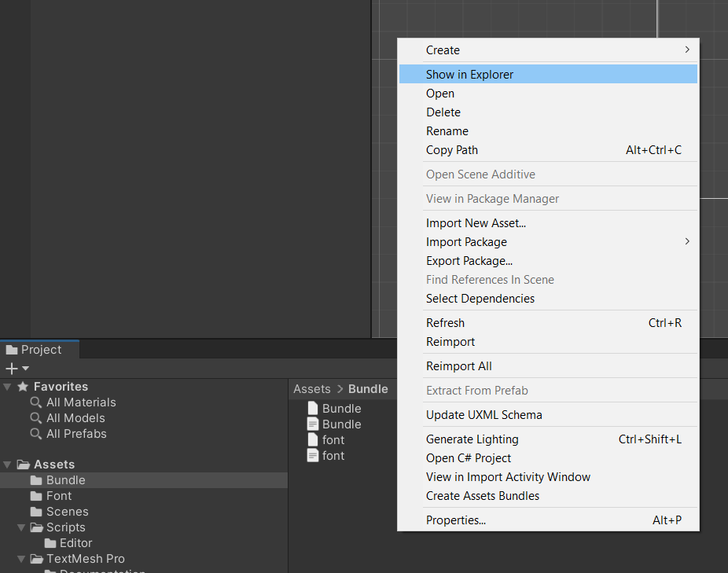Collapse the TextMesh Pro folder

(x=21, y=559)
